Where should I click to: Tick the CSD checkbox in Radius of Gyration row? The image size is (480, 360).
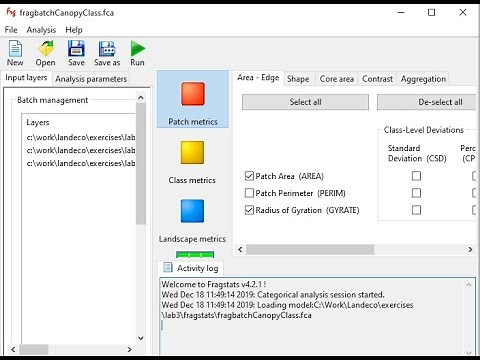coord(416,210)
